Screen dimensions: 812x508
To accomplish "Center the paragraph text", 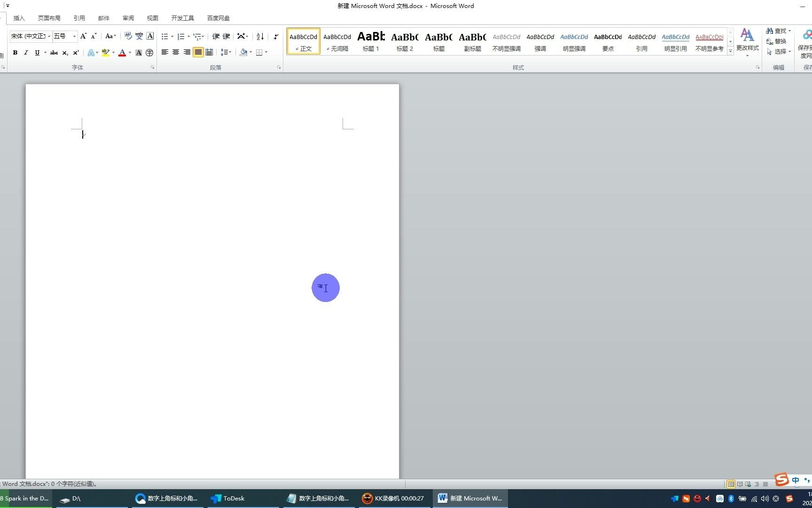I will (x=176, y=52).
